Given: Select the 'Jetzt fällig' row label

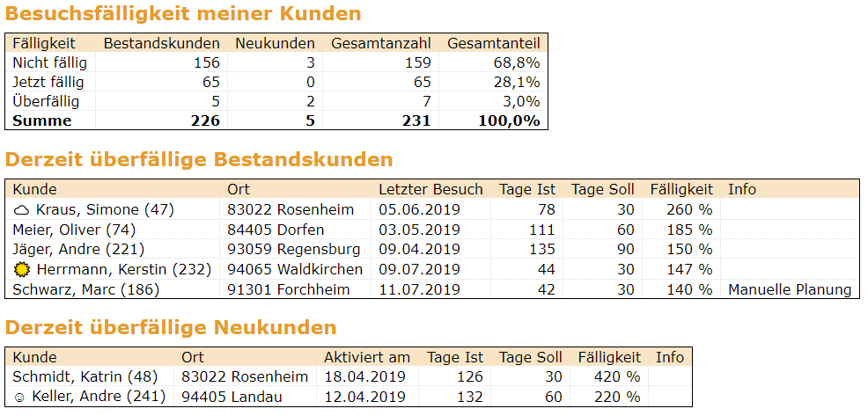Looking at the screenshot, I should click(48, 82).
